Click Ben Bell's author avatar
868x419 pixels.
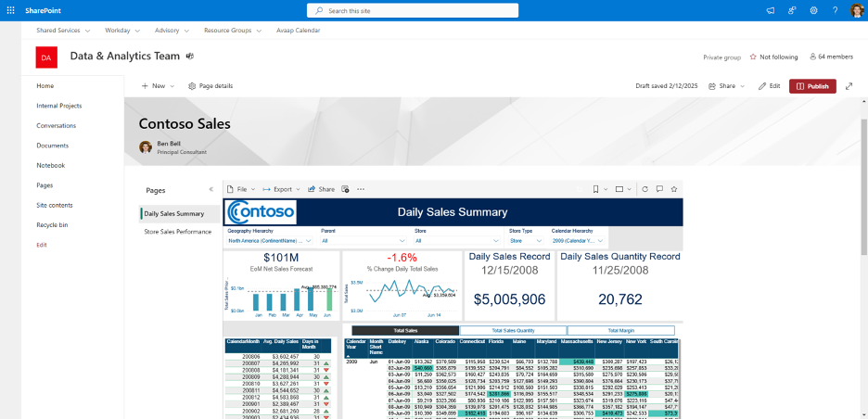pyautogui.click(x=146, y=146)
